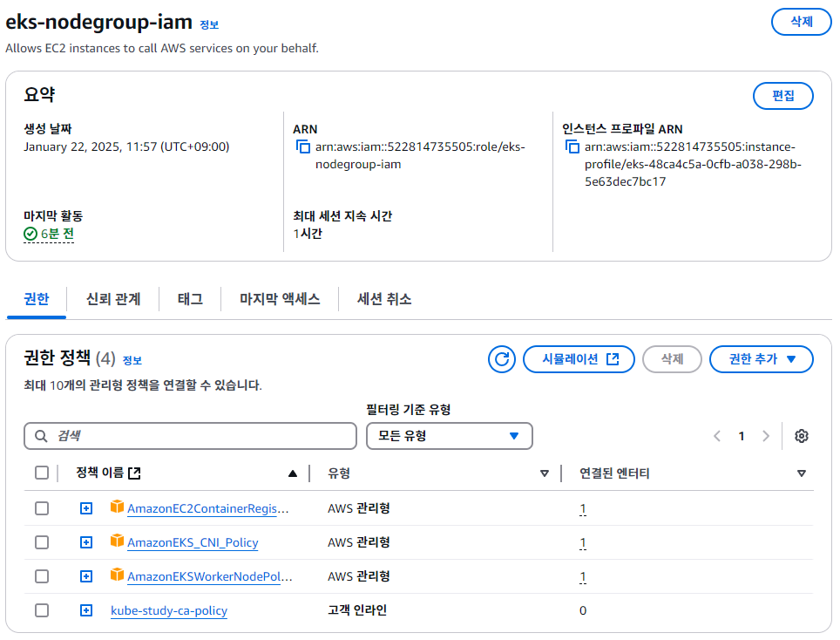Click the orange box icon of AmazonEKSWorkerNodePol policy
Screen dimensions: 840x640
(x=117, y=575)
